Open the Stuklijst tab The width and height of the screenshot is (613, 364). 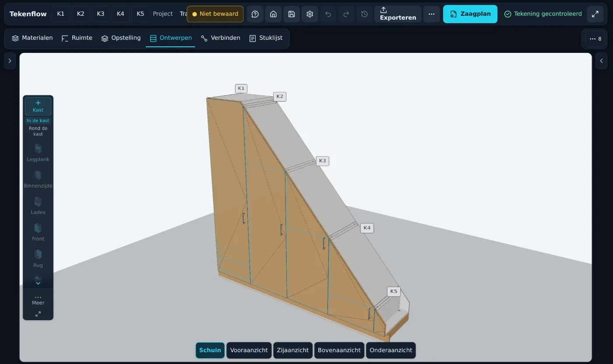coord(266,38)
